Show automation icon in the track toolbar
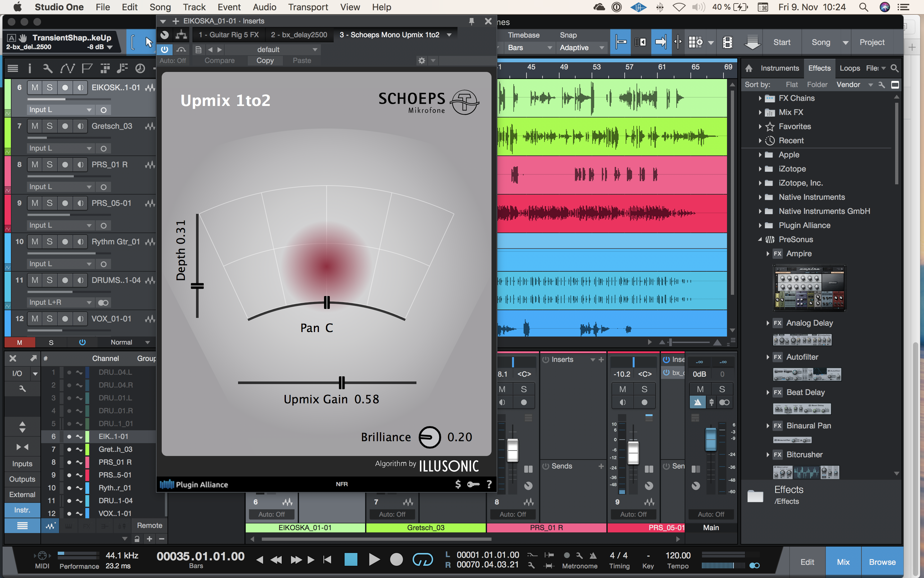Screen dimensions: 924x578 point(67,68)
